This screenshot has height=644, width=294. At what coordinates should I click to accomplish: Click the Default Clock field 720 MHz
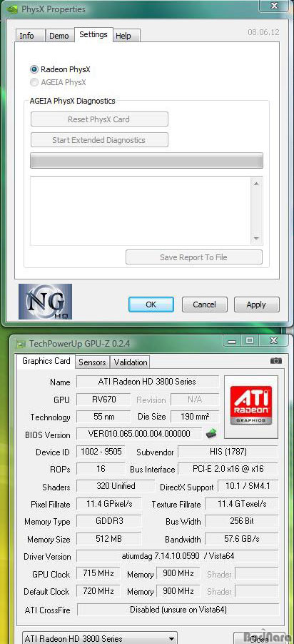98,590
